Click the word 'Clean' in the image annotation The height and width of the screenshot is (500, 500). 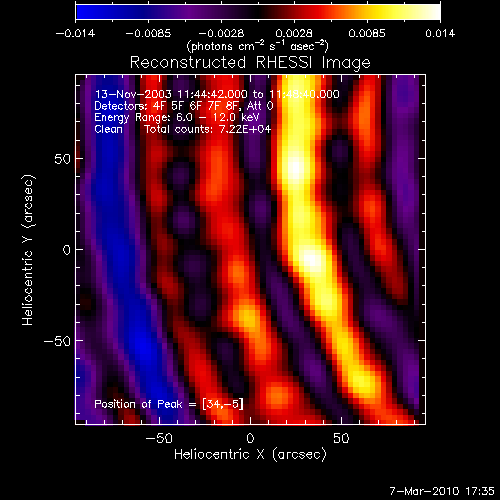[x=108, y=129]
